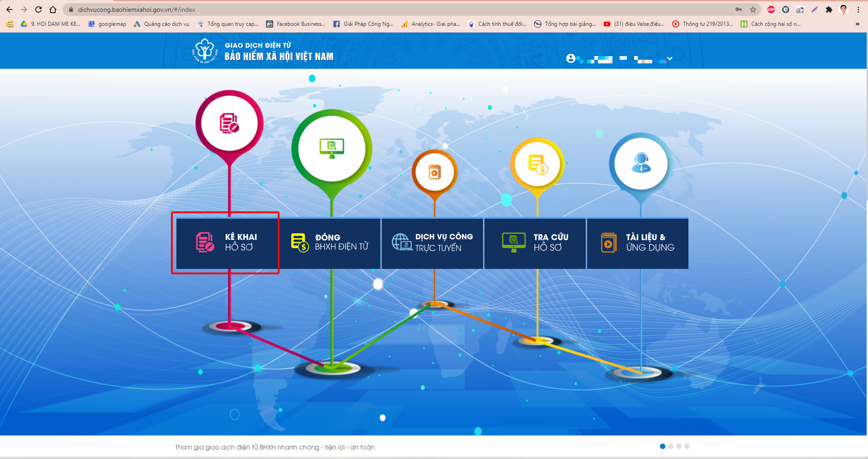Click the green monitor pin icon
This screenshot has width=868, height=459.
[332, 148]
